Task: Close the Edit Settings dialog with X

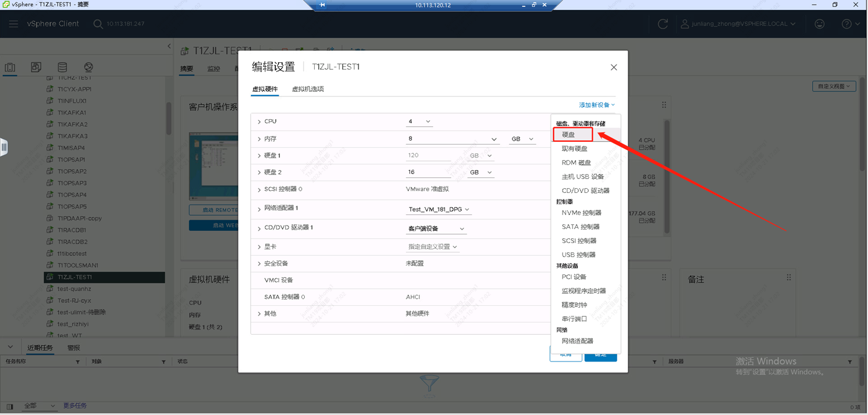Action: (x=613, y=67)
